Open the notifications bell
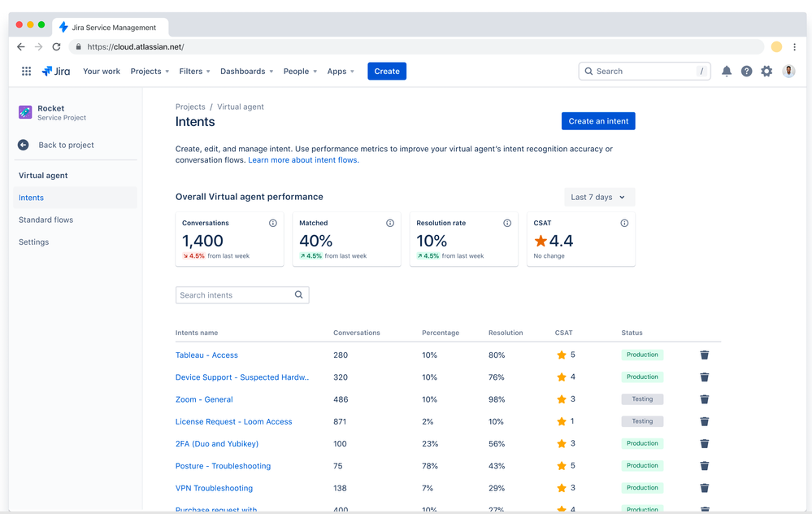Viewport: 812px width, 514px height. pyautogui.click(x=727, y=72)
